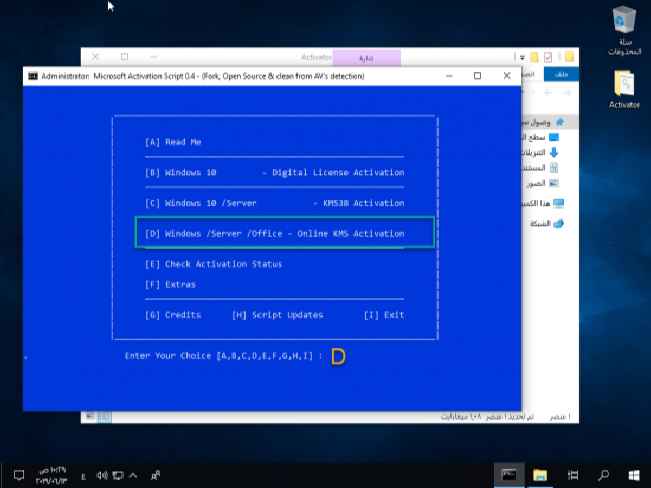The height and width of the screenshot is (488, 651).
Task: Select This PC in the navigation pane
Action: click(557, 202)
